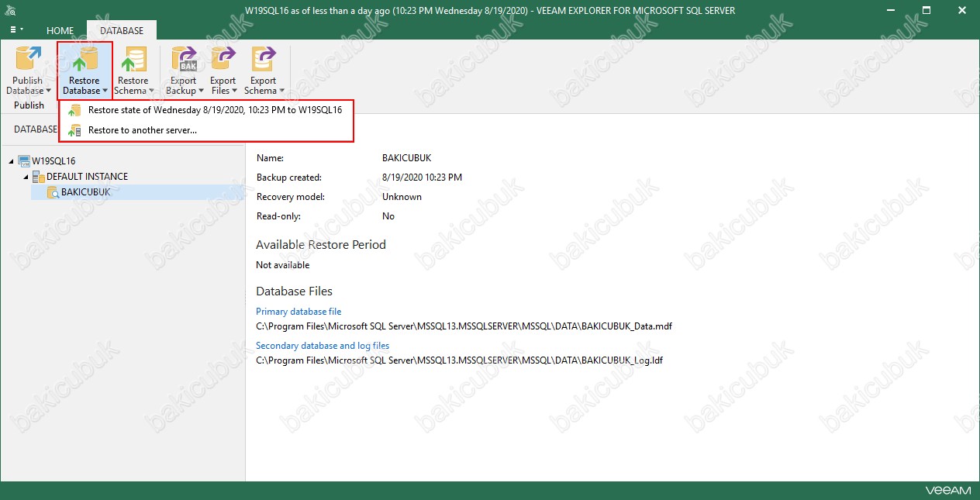Collapse the W19SQL16 tree node
This screenshot has height=500, width=980.
tap(11, 161)
